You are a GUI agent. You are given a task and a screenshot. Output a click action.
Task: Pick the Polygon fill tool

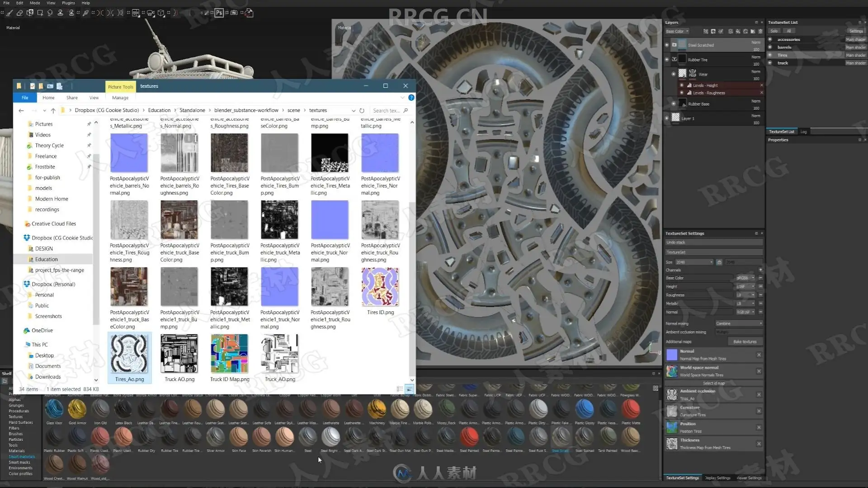coord(40,13)
